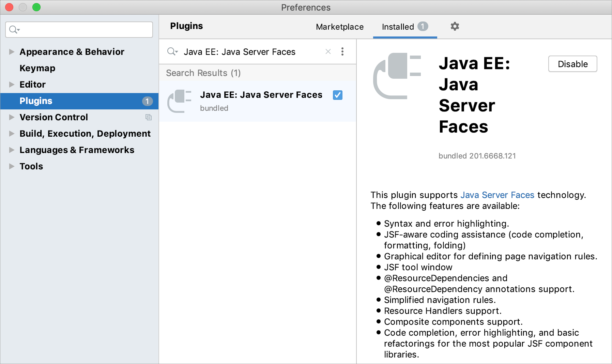The image size is (612, 364).
Task: Open the plugin search options menu
Action: (342, 51)
